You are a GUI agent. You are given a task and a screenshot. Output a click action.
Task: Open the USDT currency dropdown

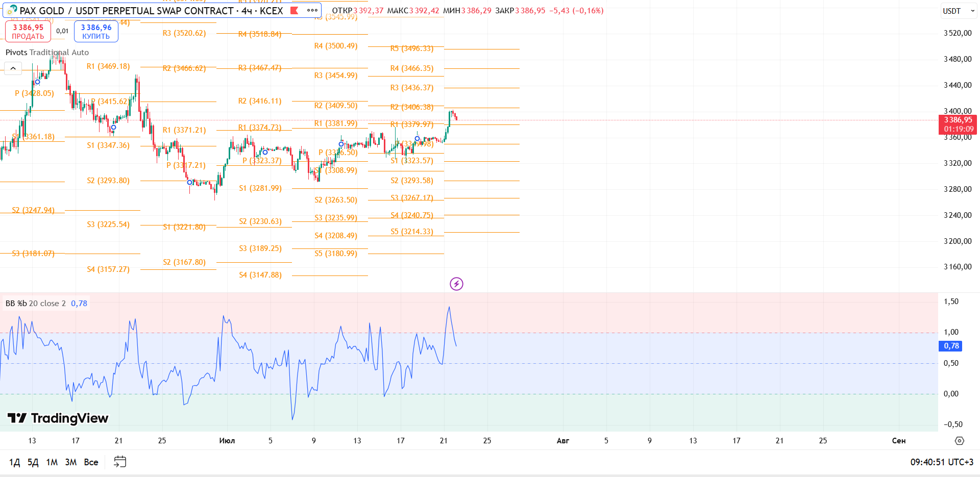coord(958,11)
